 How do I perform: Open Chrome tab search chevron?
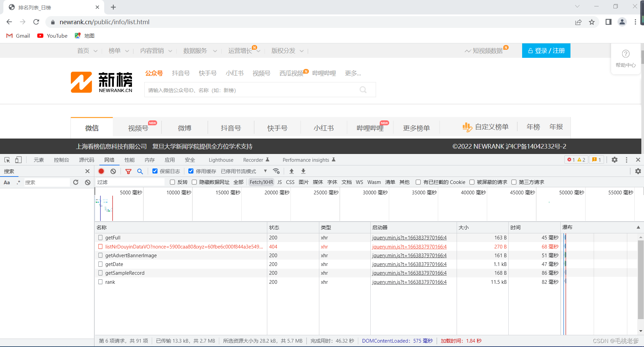click(x=577, y=6)
